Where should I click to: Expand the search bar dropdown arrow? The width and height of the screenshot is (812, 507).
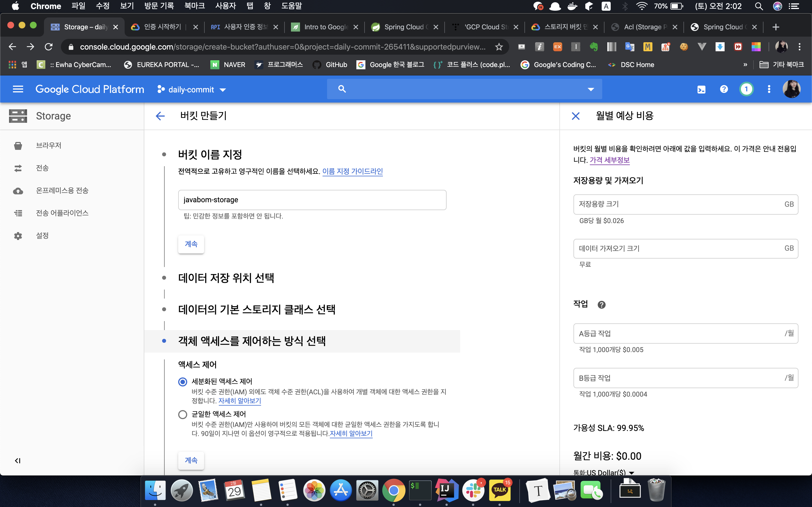click(x=591, y=89)
